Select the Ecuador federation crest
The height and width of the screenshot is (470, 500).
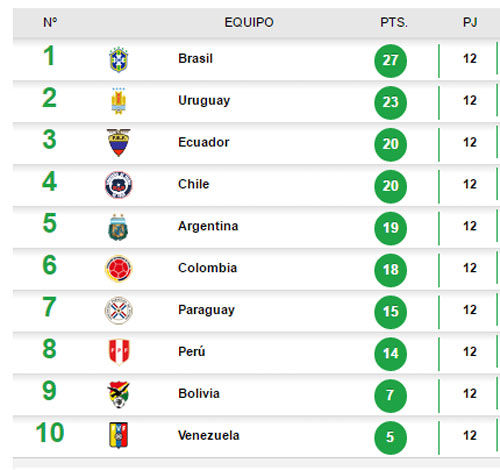click(118, 143)
